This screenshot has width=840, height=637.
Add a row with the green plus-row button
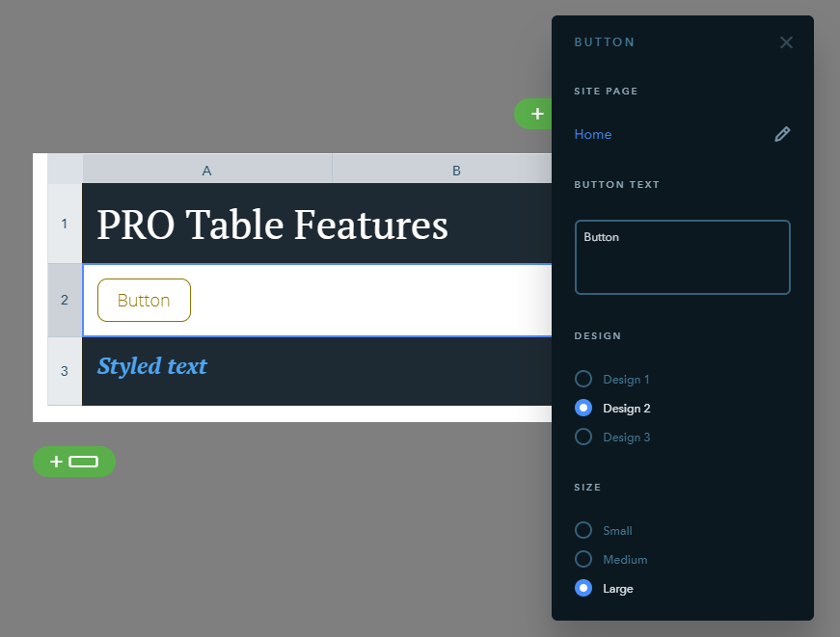(74, 462)
